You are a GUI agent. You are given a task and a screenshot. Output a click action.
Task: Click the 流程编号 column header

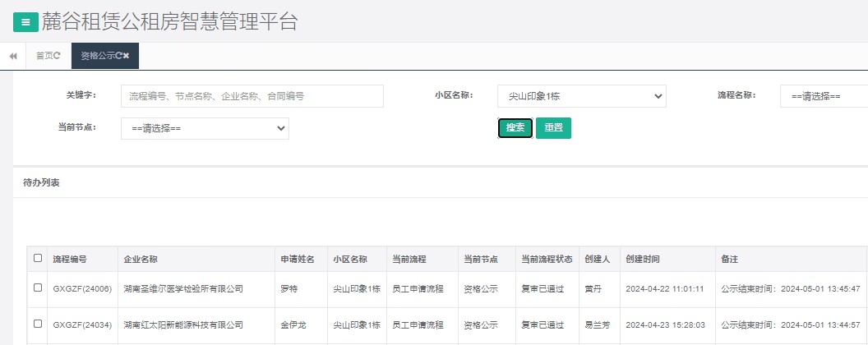click(70, 260)
